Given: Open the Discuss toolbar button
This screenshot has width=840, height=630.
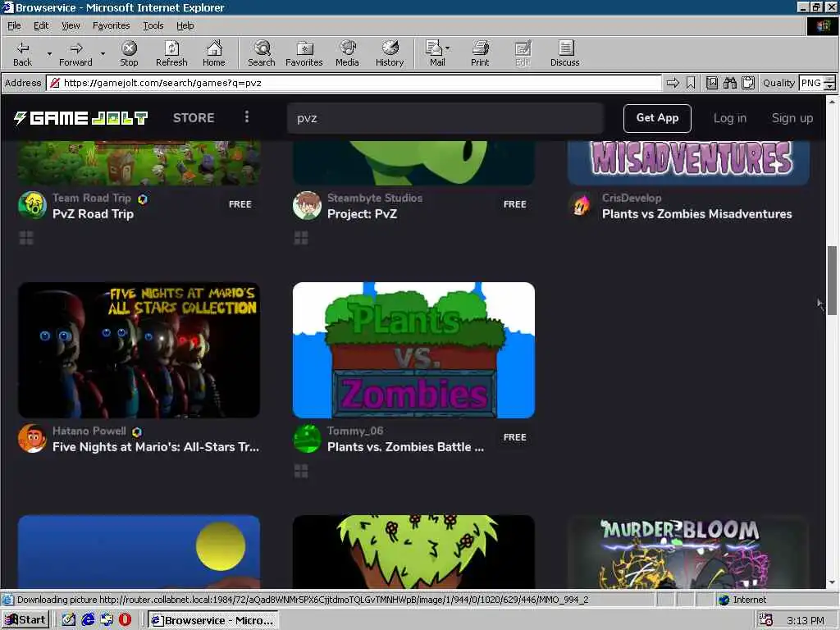Looking at the screenshot, I should point(564,53).
